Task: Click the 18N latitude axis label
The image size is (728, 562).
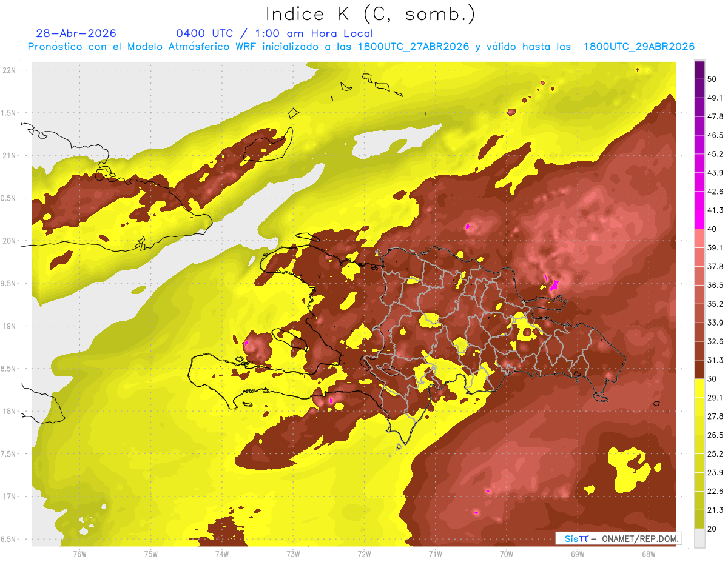Action: pyautogui.click(x=10, y=411)
